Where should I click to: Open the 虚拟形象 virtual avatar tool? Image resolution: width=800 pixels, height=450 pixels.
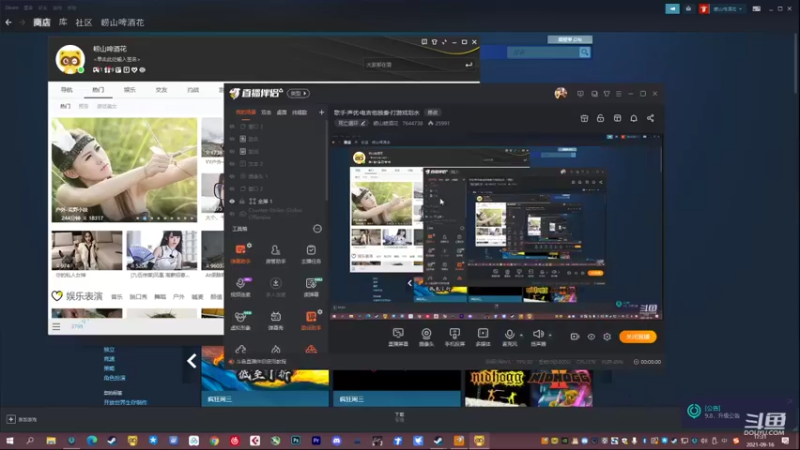(x=240, y=320)
